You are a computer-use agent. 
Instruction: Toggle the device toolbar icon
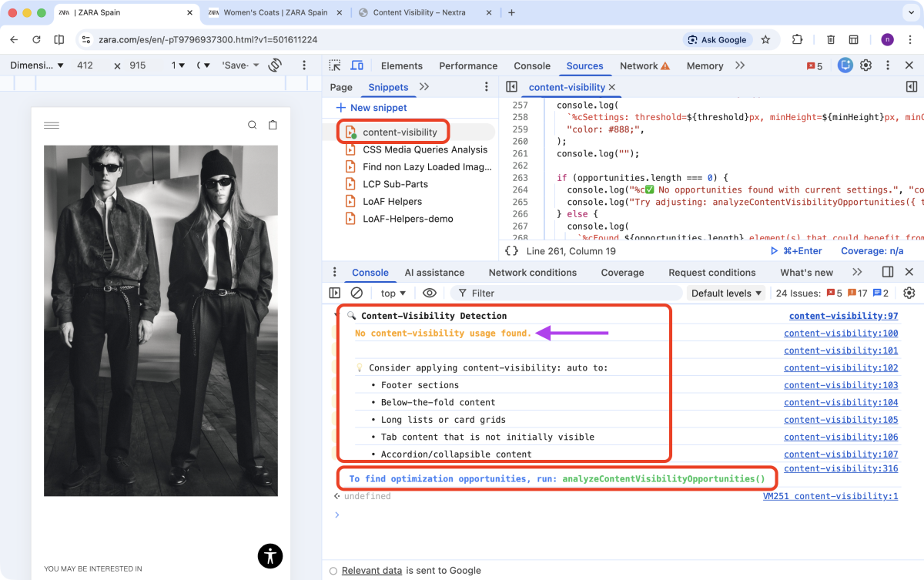(355, 65)
